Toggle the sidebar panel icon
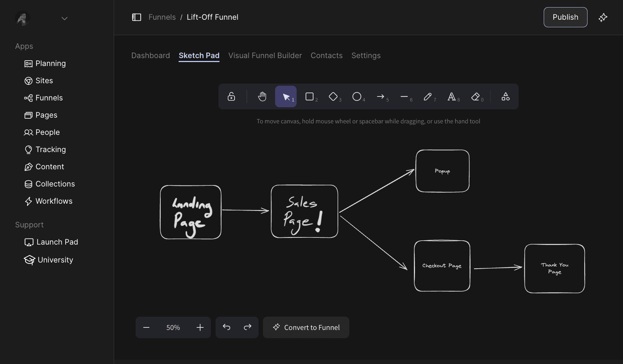 point(137,17)
